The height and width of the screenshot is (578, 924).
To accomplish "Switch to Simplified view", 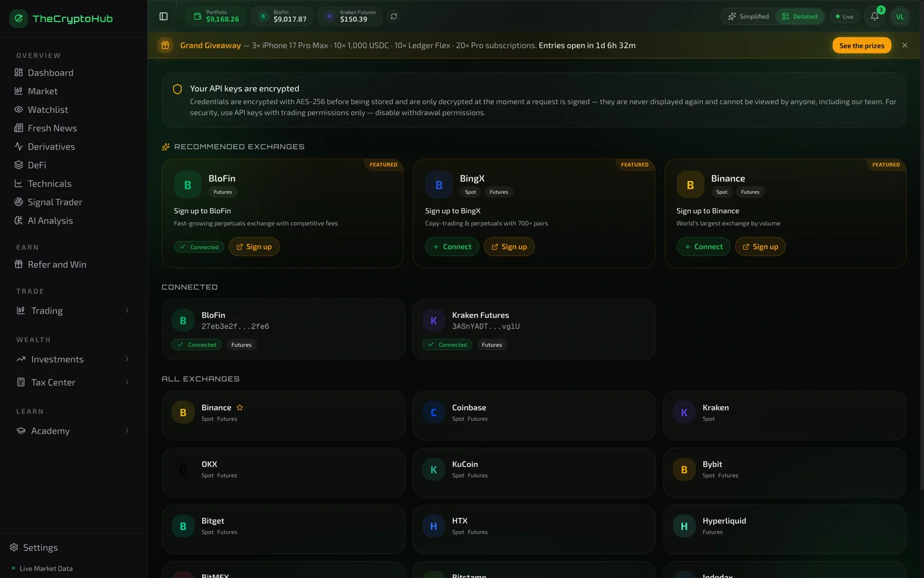I will coord(748,16).
